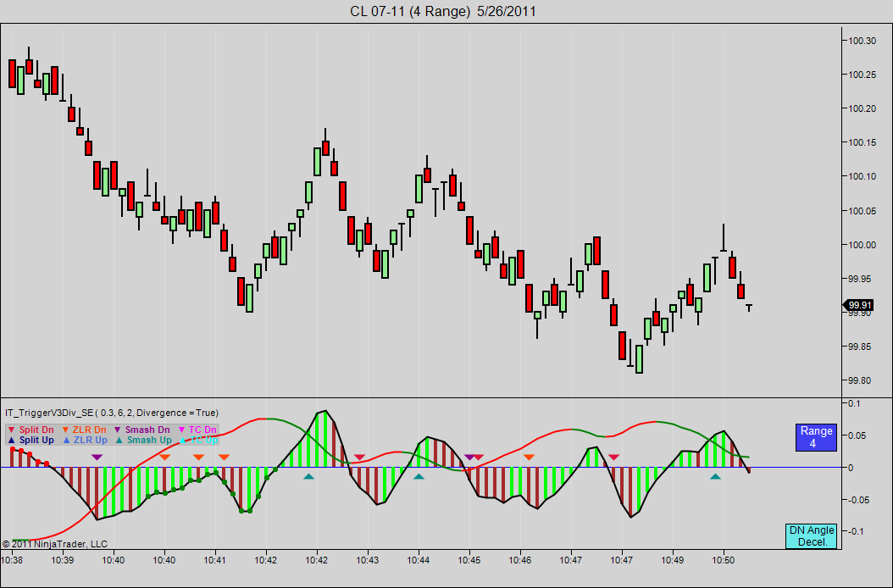Image resolution: width=893 pixels, height=588 pixels.
Task: Click the 10:44 time axis label
Action: [x=419, y=561]
